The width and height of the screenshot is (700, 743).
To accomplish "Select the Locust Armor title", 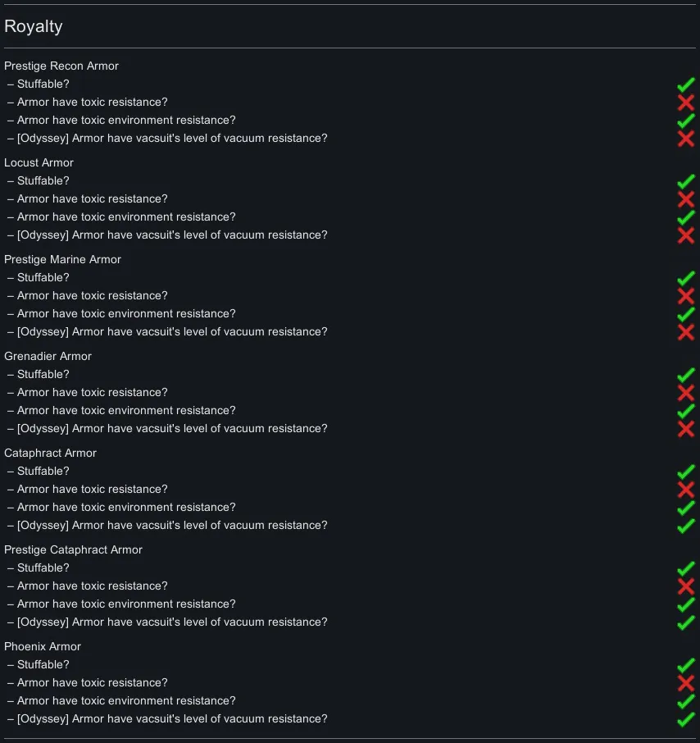I will click(39, 162).
